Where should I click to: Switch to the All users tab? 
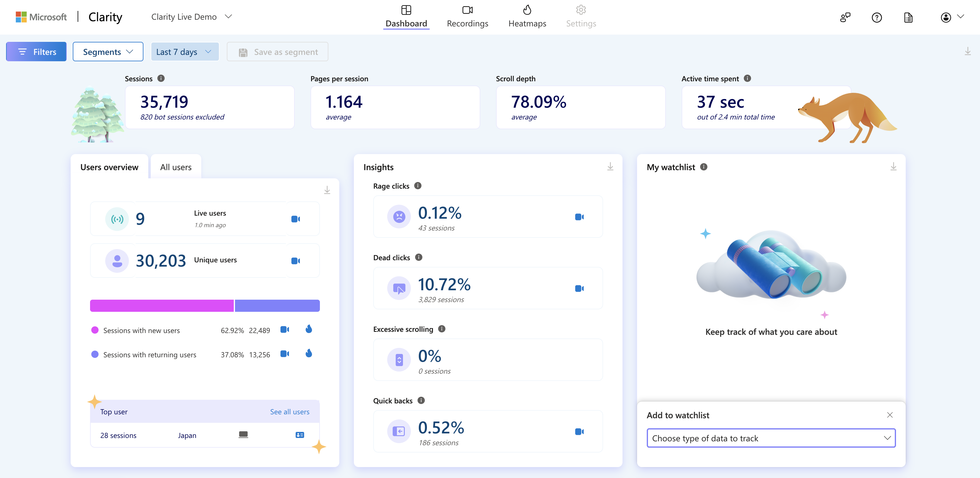tap(176, 167)
